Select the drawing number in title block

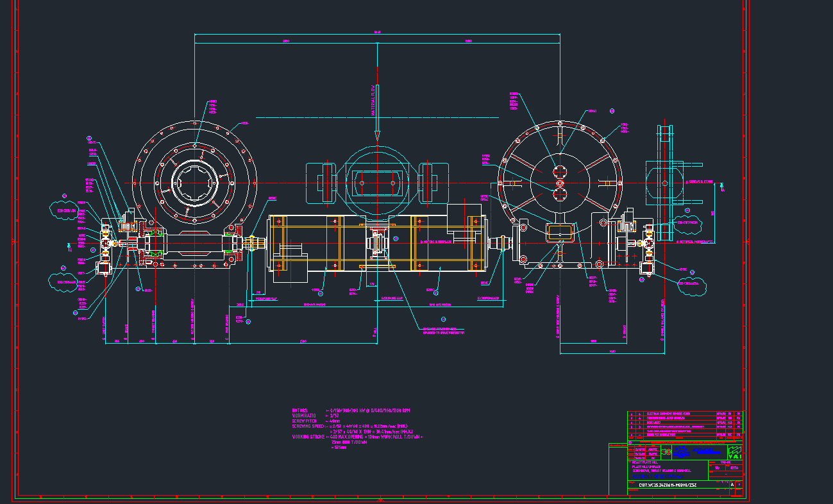[x=668, y=485]
